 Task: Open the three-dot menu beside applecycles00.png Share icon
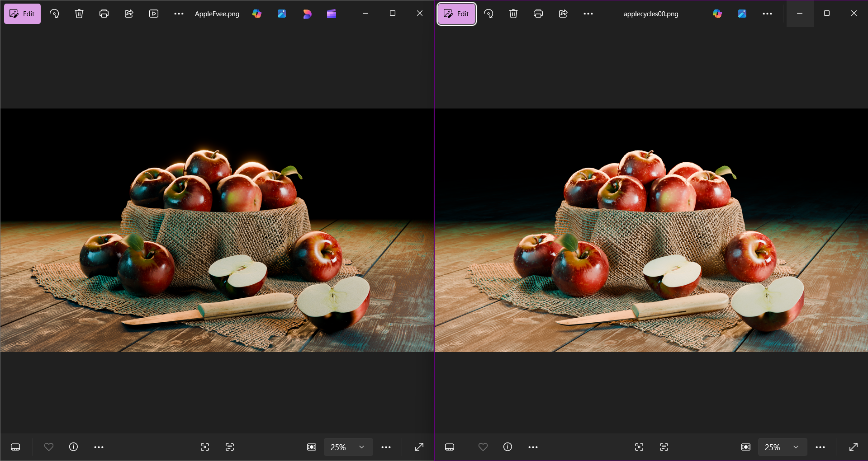click(588, 14)
